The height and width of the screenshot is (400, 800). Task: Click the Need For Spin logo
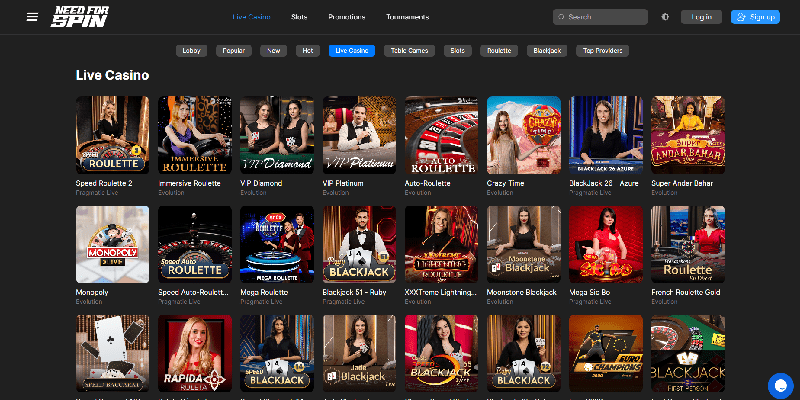coord(78,17)
